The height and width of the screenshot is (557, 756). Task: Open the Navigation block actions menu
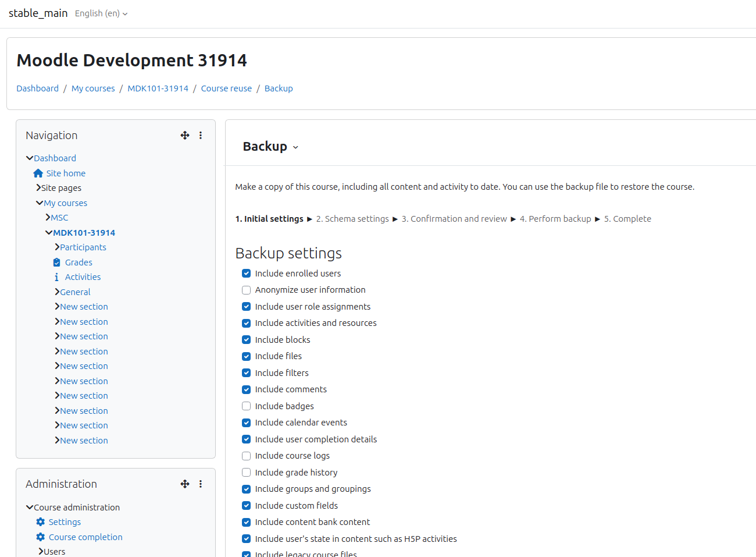pos(201,135)
